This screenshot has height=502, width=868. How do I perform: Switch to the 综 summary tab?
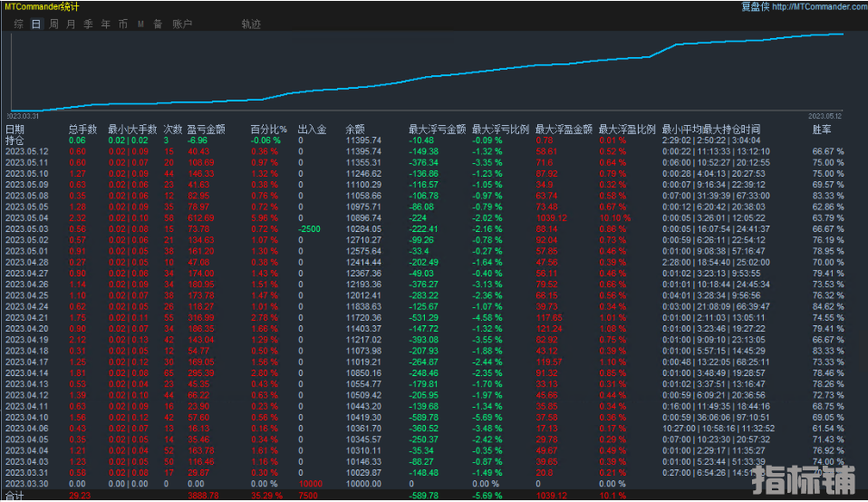[x=19, y=24]
